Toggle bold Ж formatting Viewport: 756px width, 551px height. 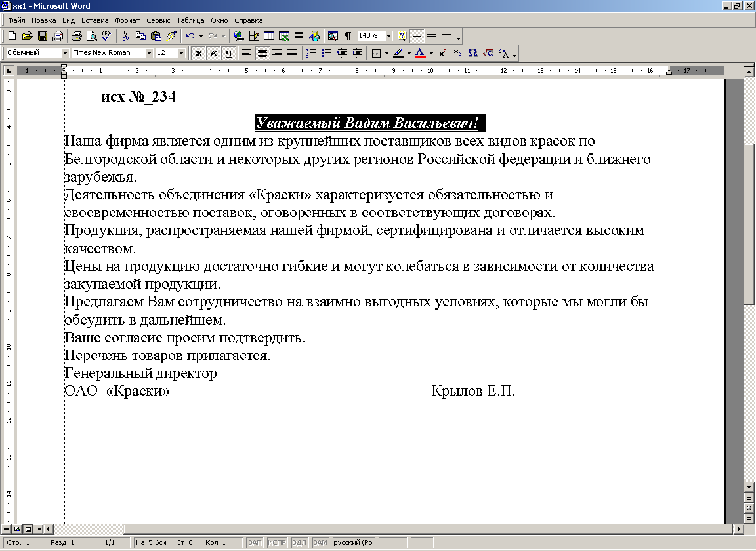tap(198, 53)
